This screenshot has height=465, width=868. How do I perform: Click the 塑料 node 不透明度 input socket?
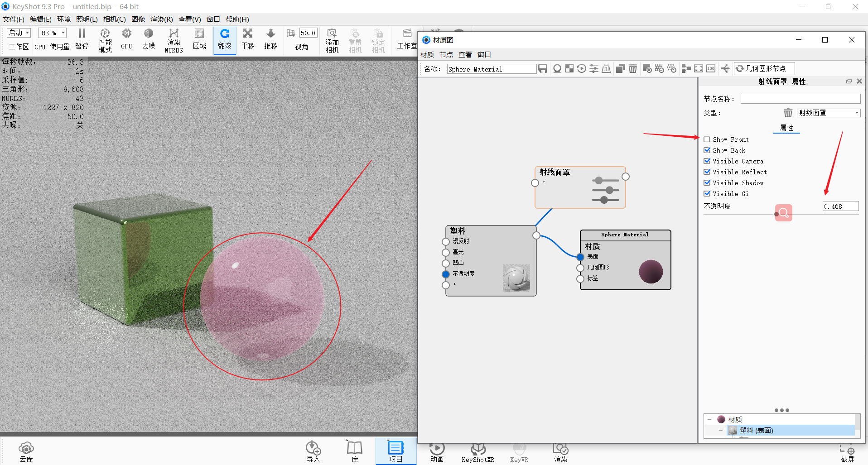(446, 274)
